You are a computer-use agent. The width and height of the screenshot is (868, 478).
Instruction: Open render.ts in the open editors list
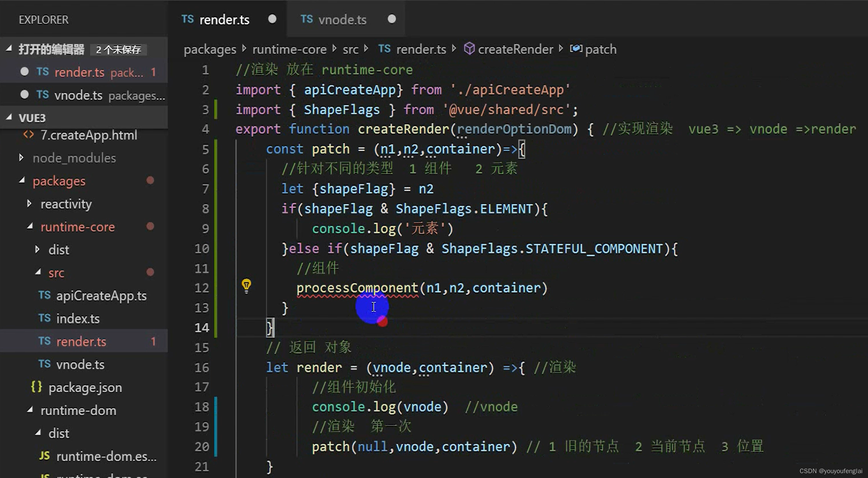click(84, 72)
